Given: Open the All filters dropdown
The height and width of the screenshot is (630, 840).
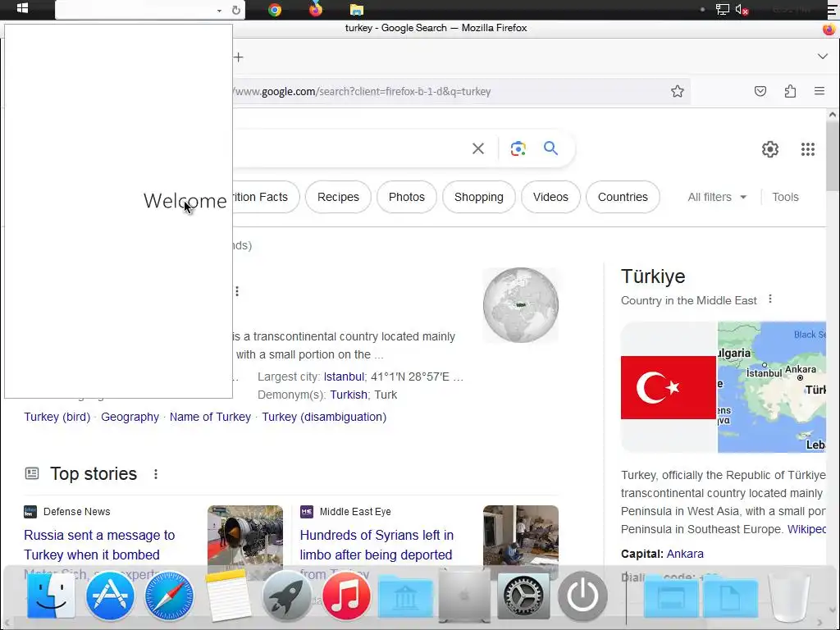Looking at the screenshot, I should (x=717, y=197).
